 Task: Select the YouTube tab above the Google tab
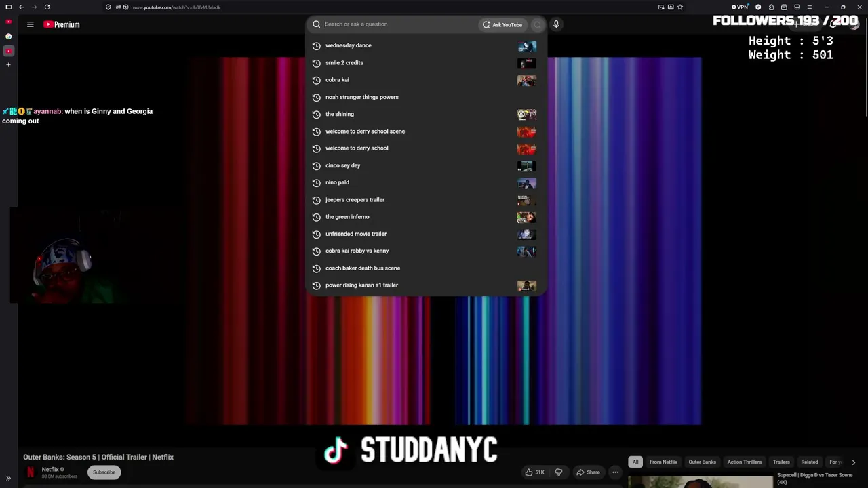pyautogui.click(x=8, y=22)
